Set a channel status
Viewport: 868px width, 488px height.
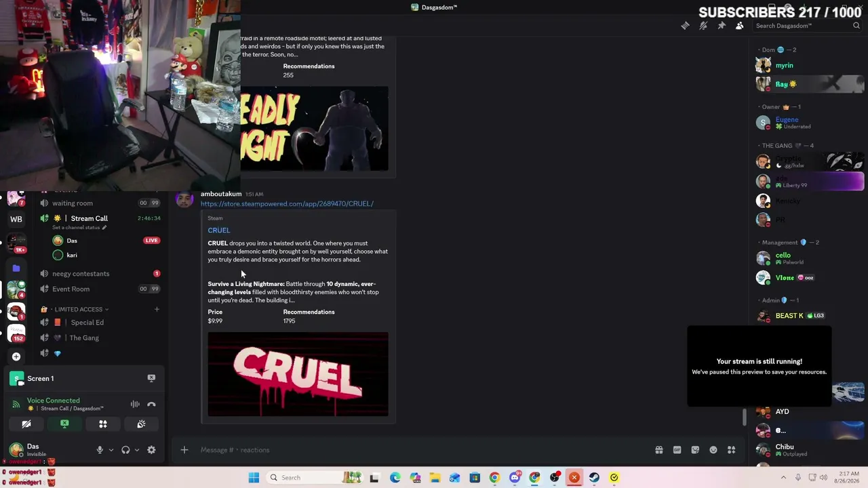79,228
